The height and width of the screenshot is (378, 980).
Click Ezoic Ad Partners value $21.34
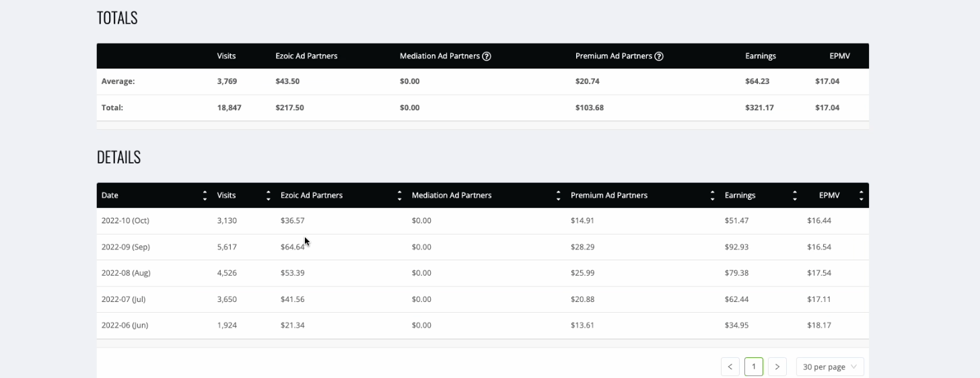click(293, 326)
